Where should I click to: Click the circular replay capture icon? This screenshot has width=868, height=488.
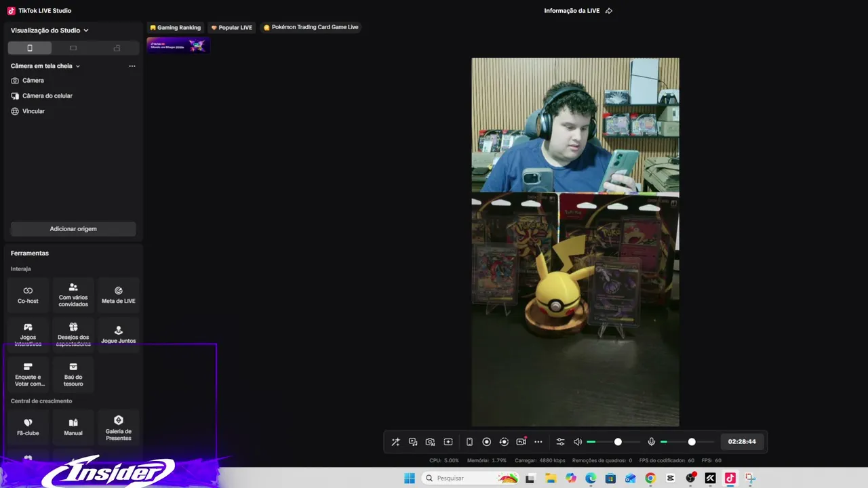[504, 442]
